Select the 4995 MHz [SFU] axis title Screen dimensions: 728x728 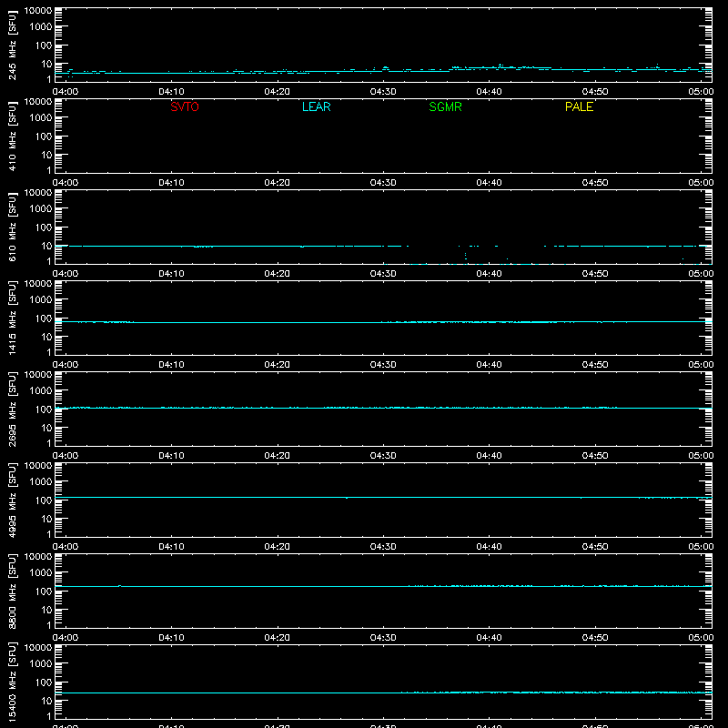[x=12, y=500]
